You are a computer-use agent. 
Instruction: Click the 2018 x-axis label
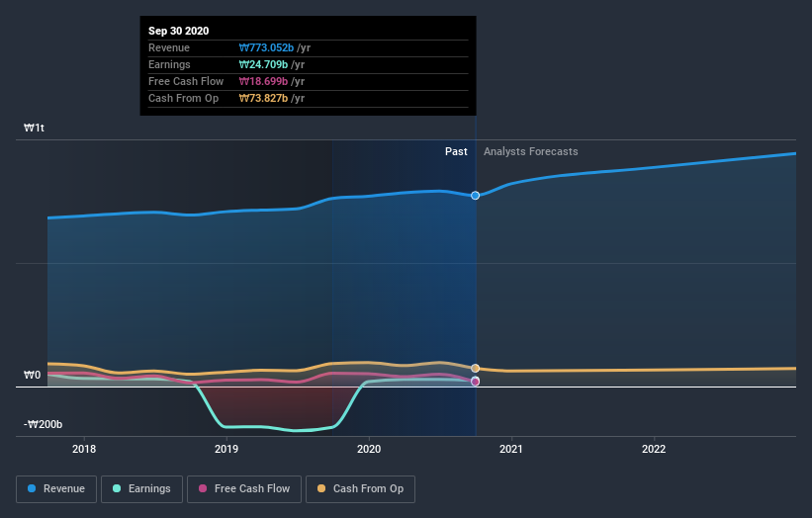tap(84, 449)
